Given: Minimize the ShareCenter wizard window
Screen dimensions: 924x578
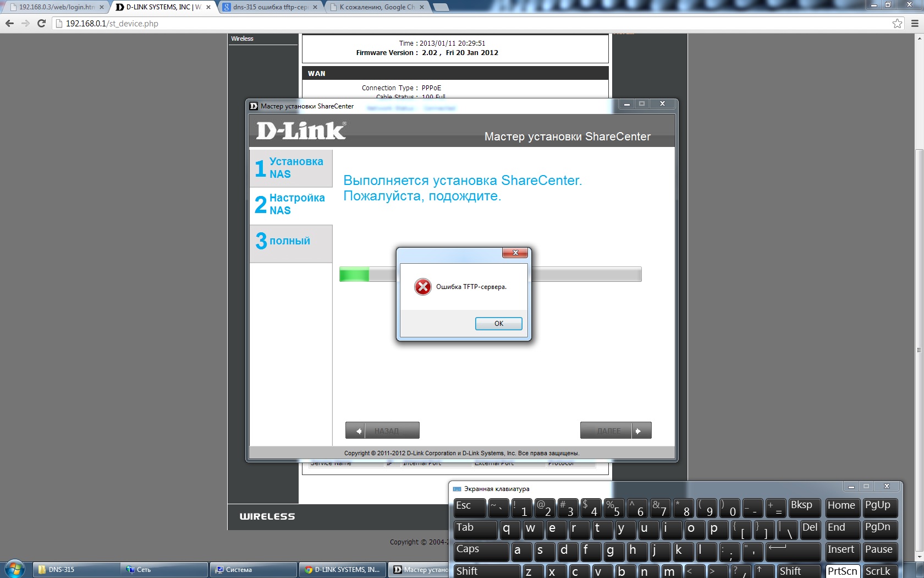Looking at the screenshot, I should click(626, 104).
